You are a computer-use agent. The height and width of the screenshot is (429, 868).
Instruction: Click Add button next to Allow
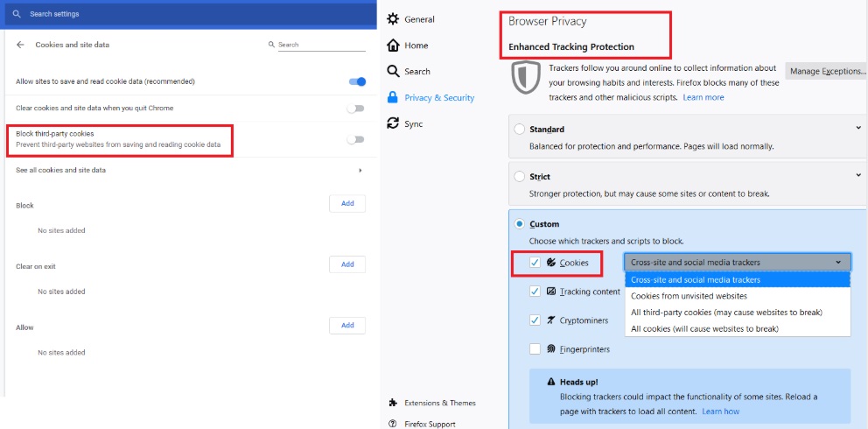point(347,326)
